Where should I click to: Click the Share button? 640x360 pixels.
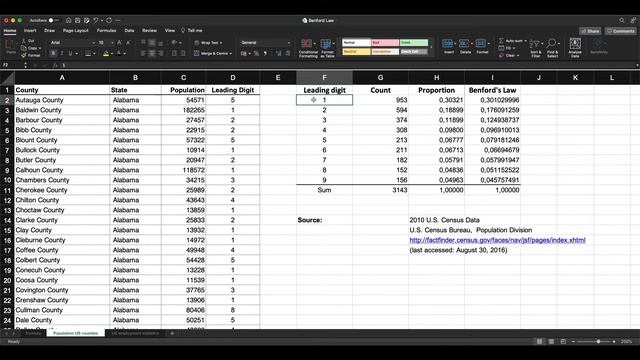590,31
